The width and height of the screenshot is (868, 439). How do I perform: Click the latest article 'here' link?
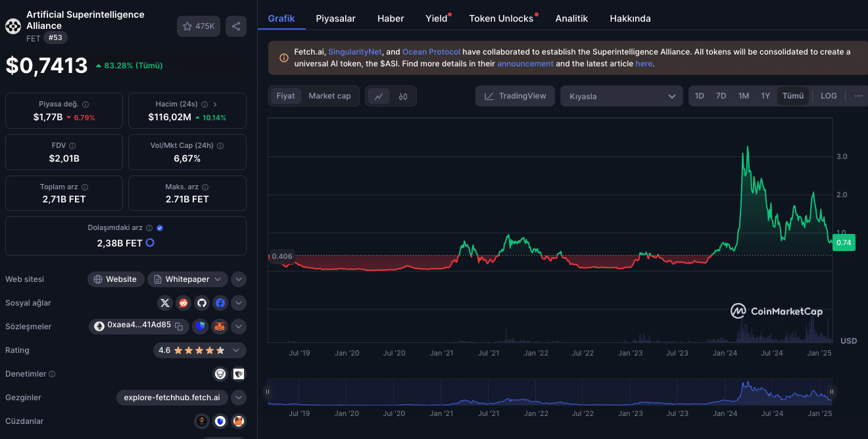point(644,64)
